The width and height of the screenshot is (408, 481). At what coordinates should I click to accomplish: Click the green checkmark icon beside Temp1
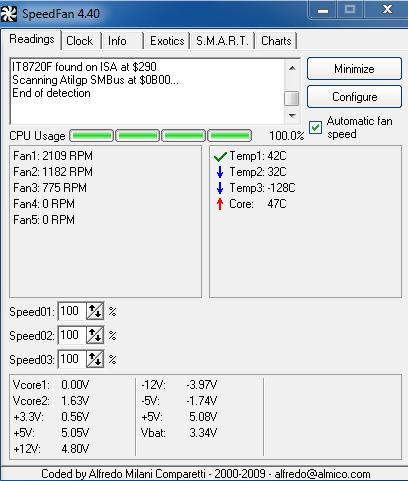220,156
